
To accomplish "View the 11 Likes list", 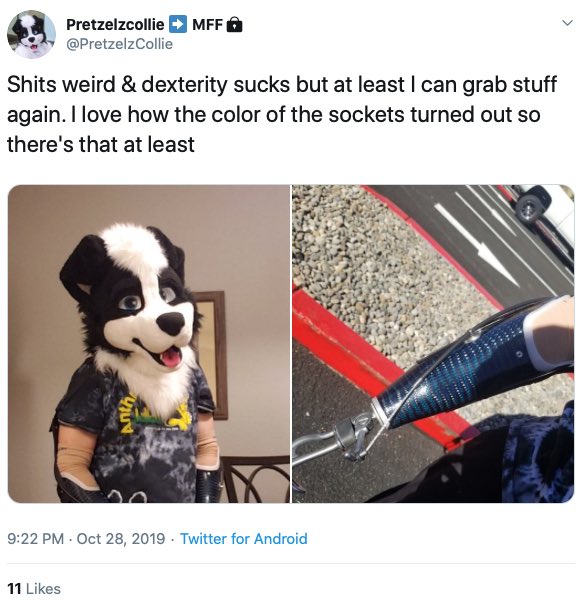I will (x=34, y=588).
